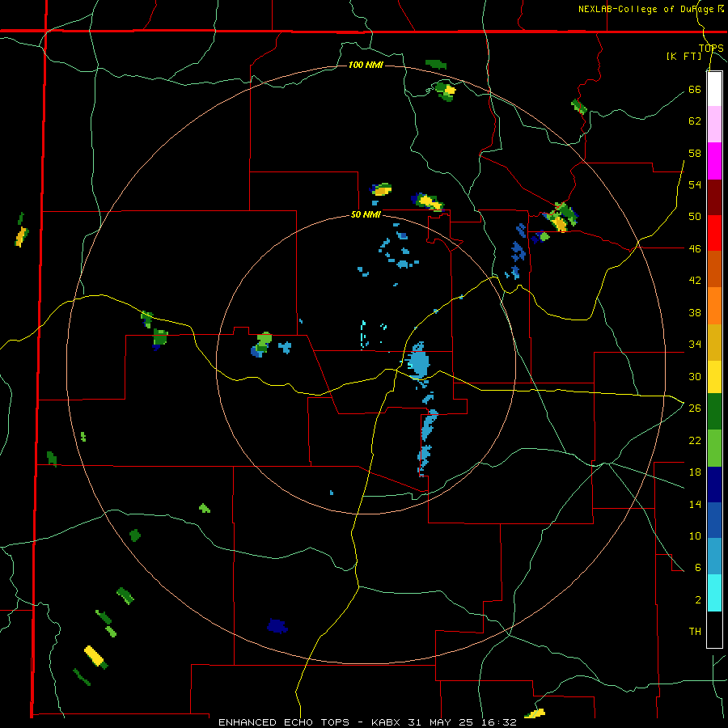The image size is (728, 728).
Task: Click the yellow legend swatch
Action: pyautogui.click(x=714, y=377)
